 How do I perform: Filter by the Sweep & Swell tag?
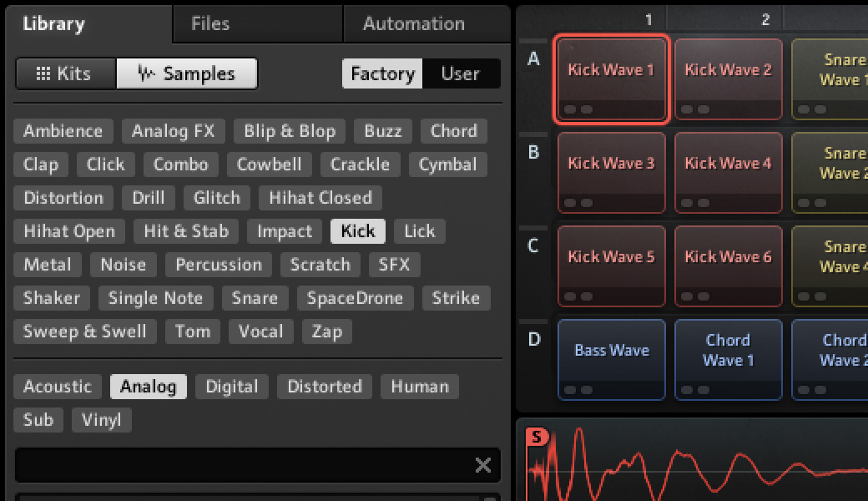click(x=84, y=331)
